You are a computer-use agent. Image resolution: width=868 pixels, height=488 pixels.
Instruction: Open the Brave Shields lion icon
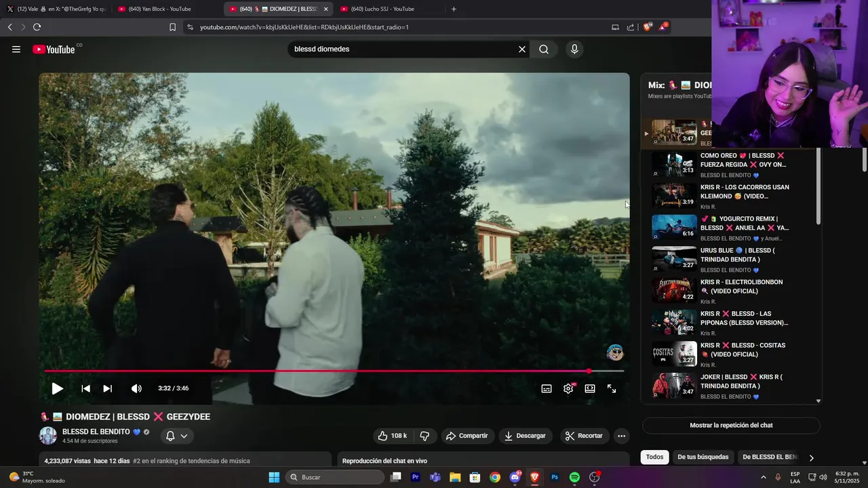(x=647, y=27)
